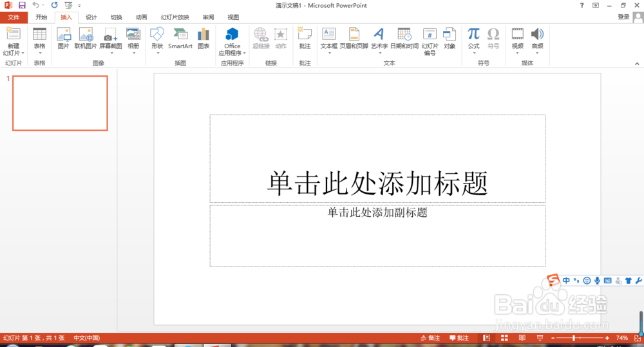Switch to slide sorter view in status bar

click(x=504, y=338)
